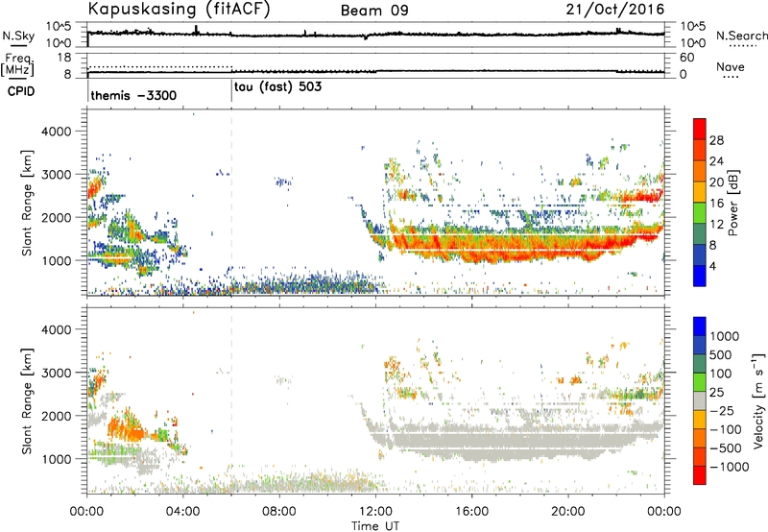
Task: Click the "tau (fast) 503" CPID label
Action: point(277,87)
